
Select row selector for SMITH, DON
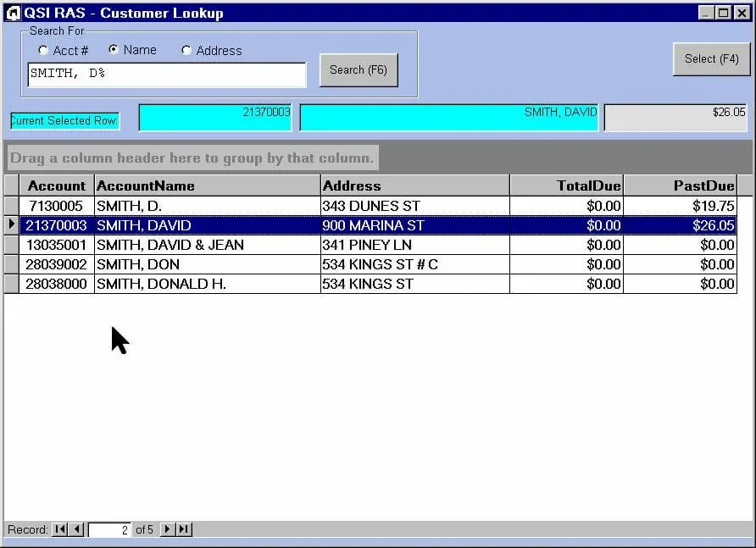[x=12, y=264]
